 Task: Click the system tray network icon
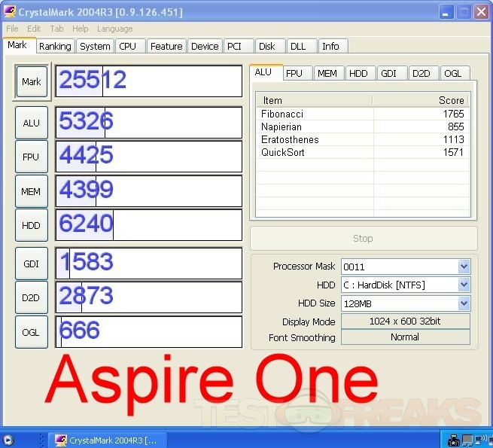(467, 440)
